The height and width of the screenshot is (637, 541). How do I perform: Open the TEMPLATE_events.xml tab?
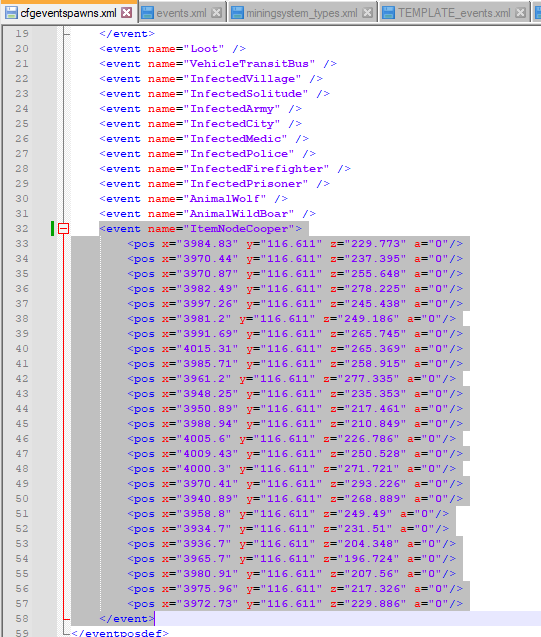454,13
